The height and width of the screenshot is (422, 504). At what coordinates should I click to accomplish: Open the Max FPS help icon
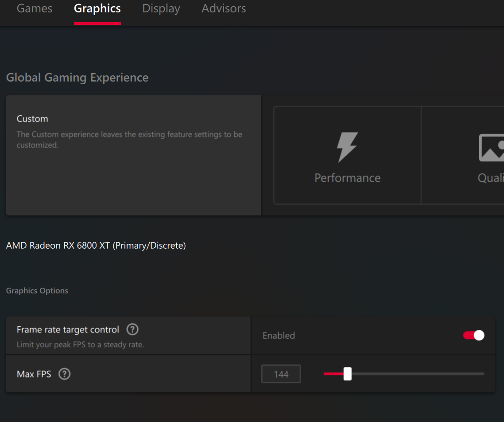[x=65, y=374]
